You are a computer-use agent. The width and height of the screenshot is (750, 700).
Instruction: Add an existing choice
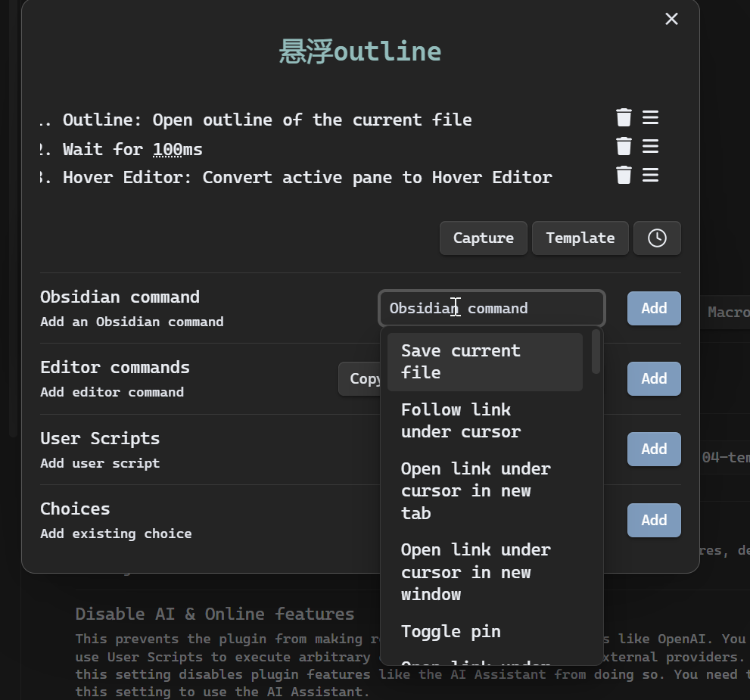tap(654, 520)
